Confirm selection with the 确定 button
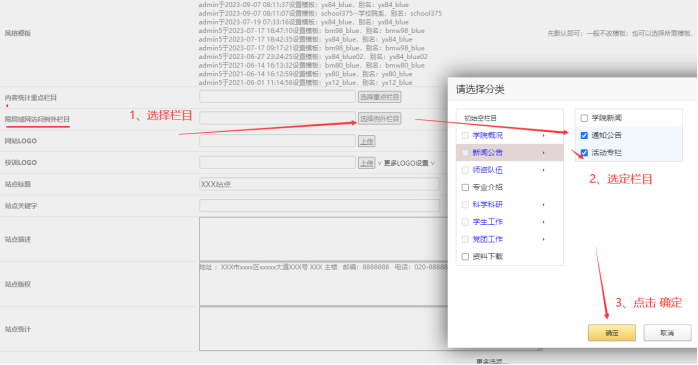 (x=612, y=333)
